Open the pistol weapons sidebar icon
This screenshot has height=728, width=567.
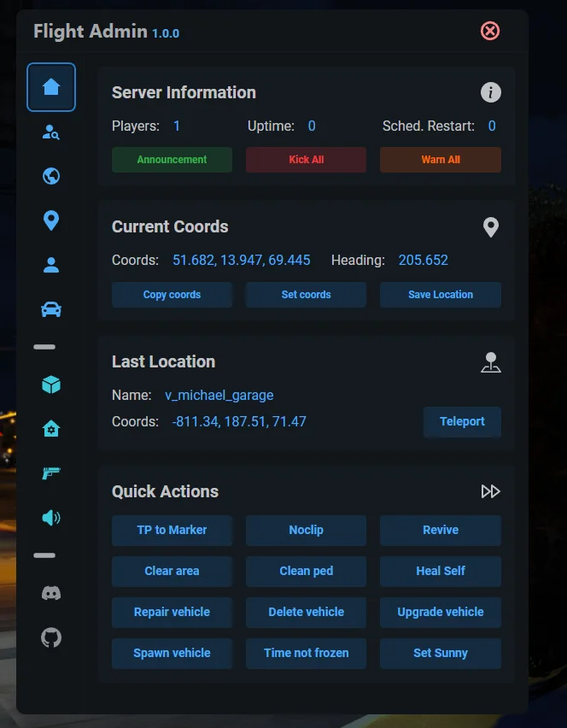click(51, 473)
